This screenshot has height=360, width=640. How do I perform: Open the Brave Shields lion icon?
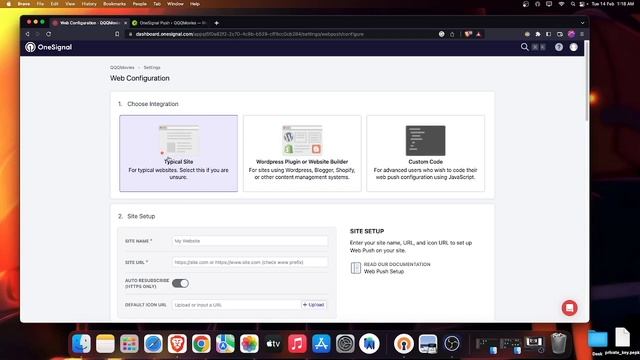click(468, 34)
